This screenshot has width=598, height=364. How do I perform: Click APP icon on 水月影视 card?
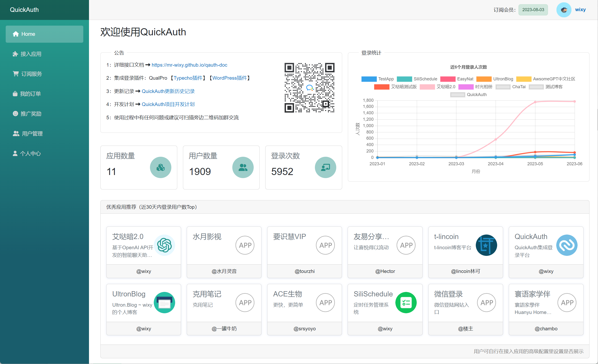coord(245,245)
